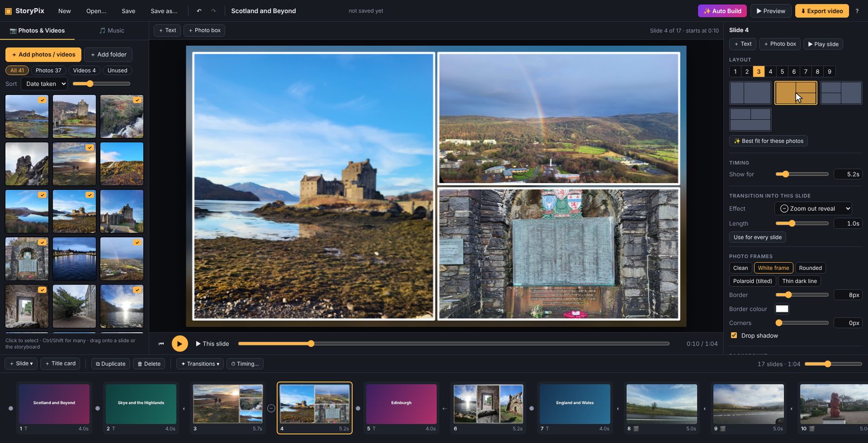Filter media by Unused
The width and height of the screenshot is (868, 443).
point(117,71)
